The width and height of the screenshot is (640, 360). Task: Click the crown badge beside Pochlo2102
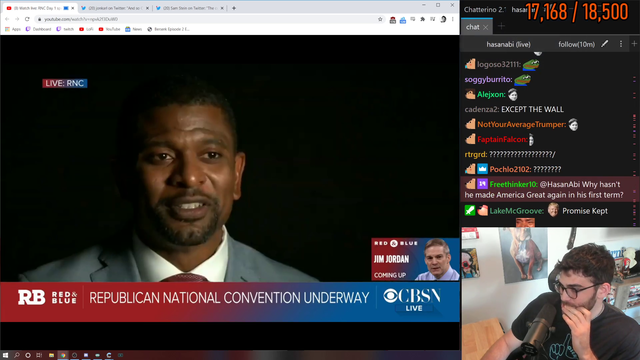[482, 169]
